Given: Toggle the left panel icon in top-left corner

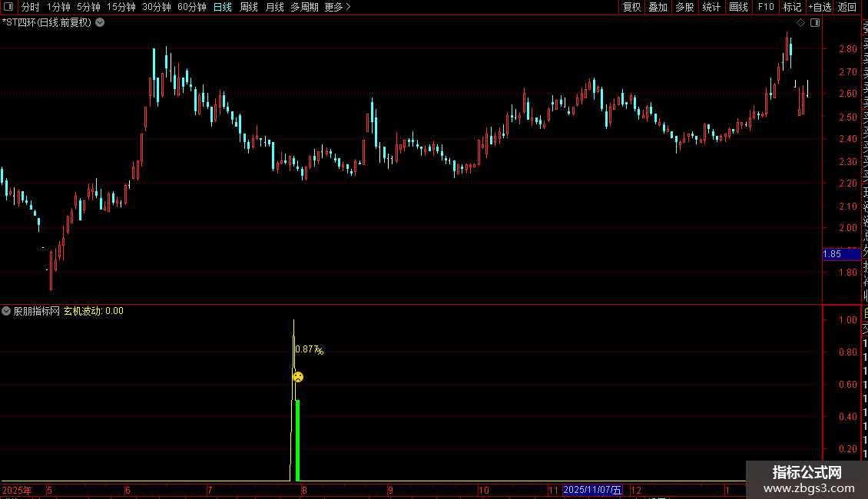Looking at the screenshot, I should pyautogui.click(x=8, y=7).
